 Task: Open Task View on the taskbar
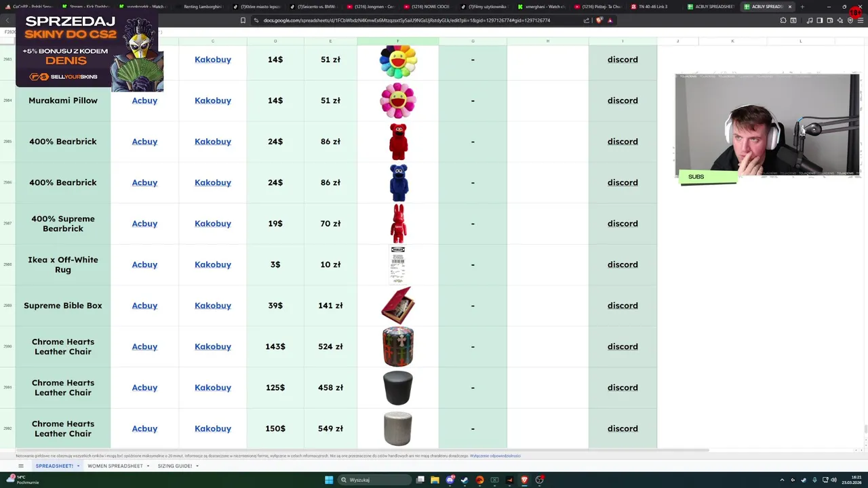(420, 480)
